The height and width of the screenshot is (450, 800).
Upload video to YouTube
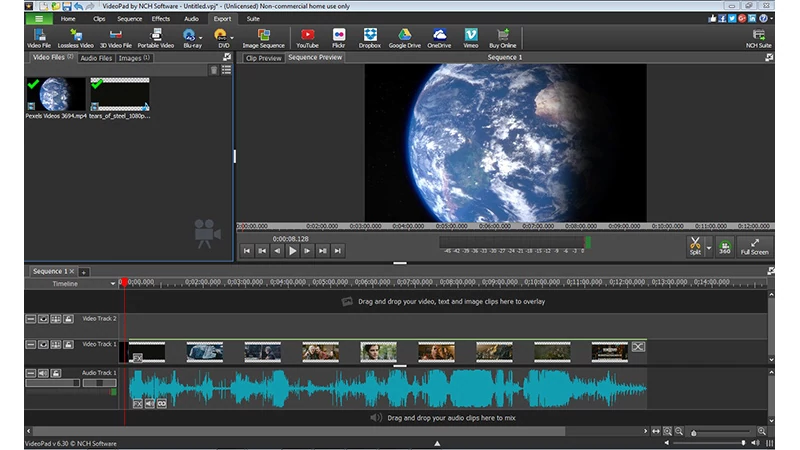click(x=307, y=38)
